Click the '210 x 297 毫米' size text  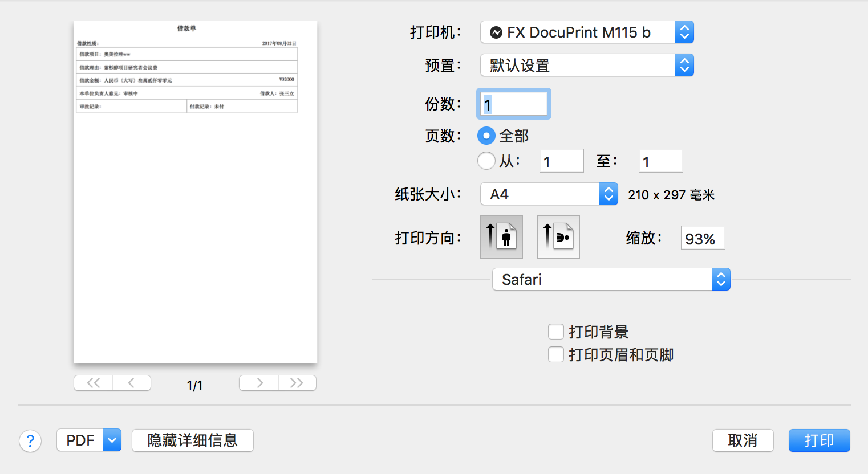point(671,195)
